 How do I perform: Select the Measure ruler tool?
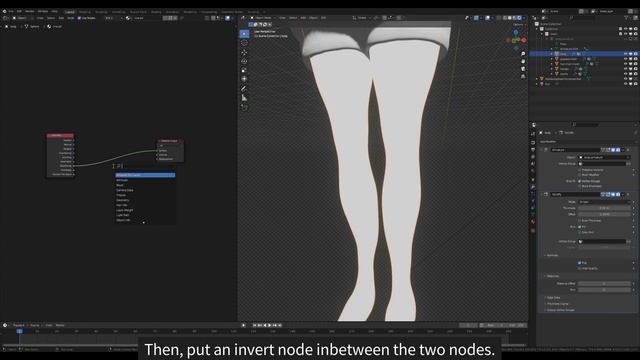[x=244, y=98]
